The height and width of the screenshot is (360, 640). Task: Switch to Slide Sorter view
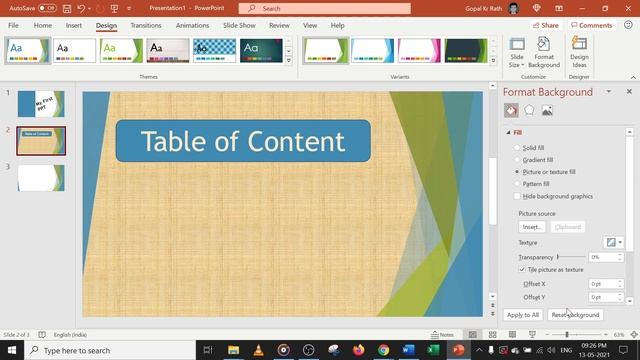tap(493, 335)
